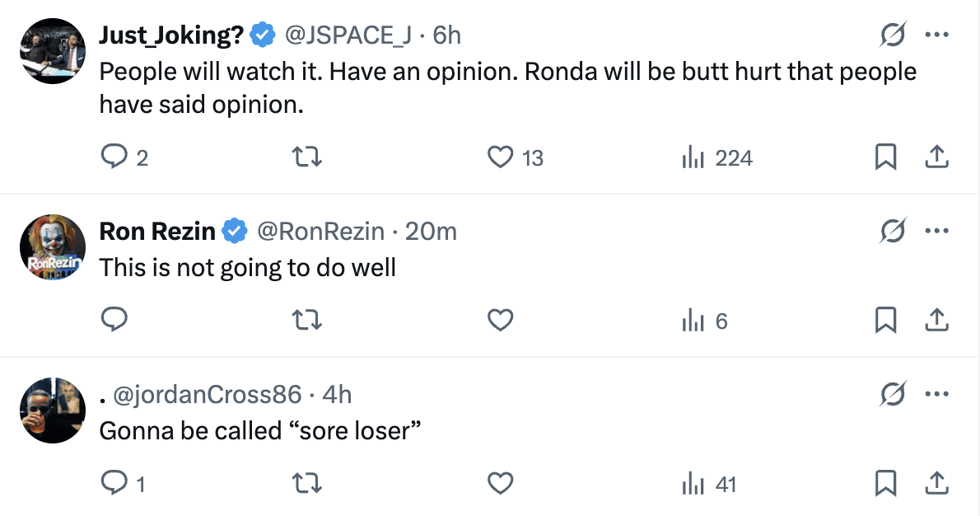Screen dimensions: 980x516
Task: Open Just_Joking? tweet's 6h timestamp
Action: [x=446, y=35]
